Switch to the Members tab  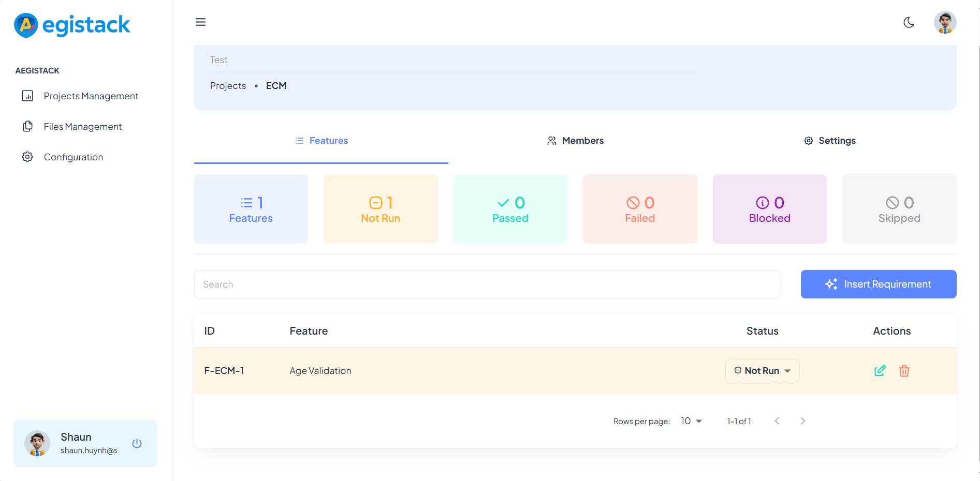pyautogui.click(x=575, y=140)
